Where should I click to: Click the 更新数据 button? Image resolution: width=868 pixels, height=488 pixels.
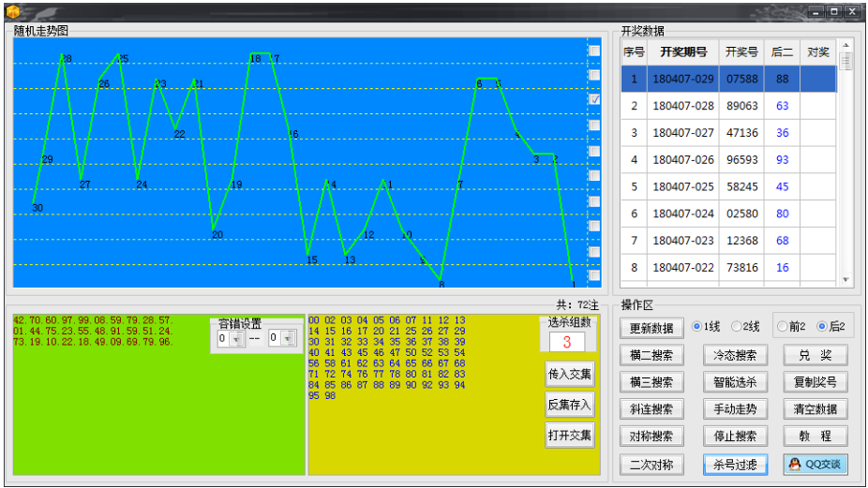click(651, 328)
